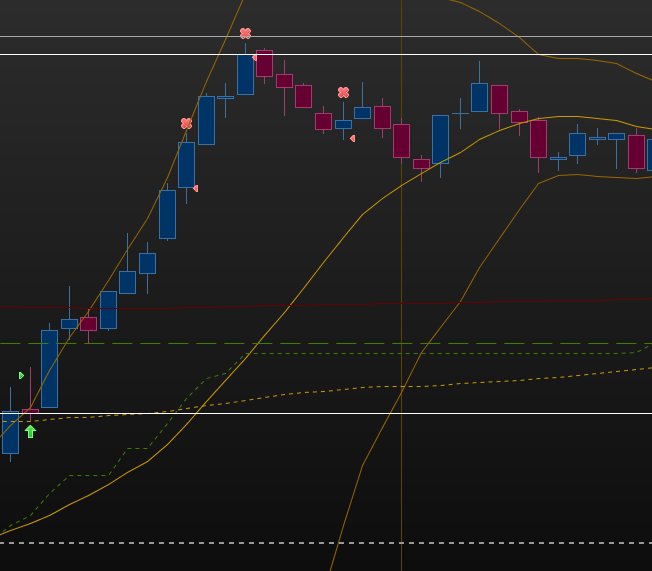The image size is (652, 571).
Task: Select the blue candle at the chart's left edge
Action: coord(10,432)
